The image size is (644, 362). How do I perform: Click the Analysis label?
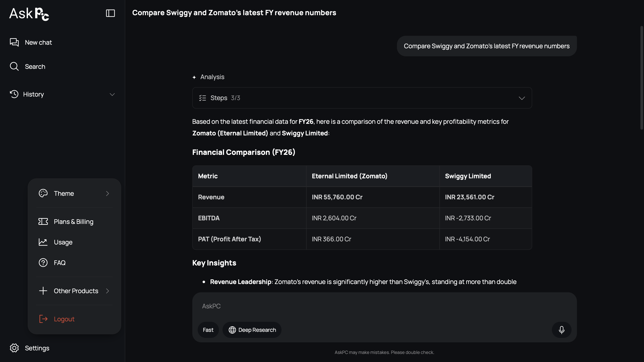[x=212, y=77]
